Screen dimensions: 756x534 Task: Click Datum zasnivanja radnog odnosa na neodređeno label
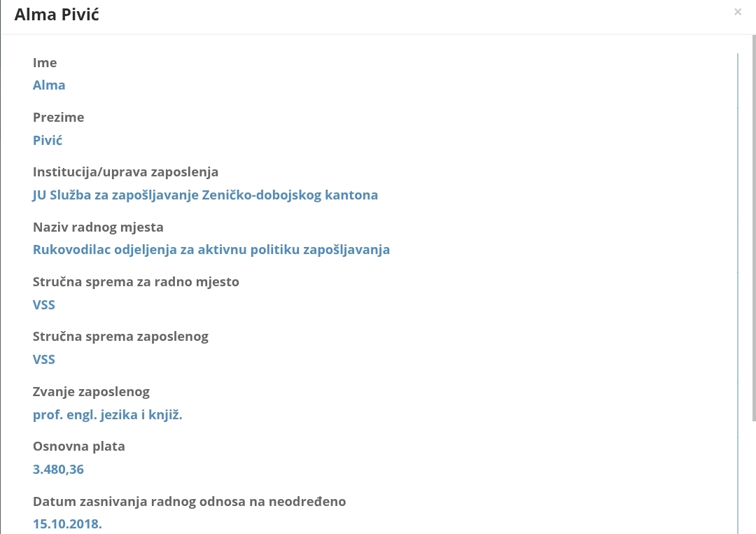[x=189, y=501]
